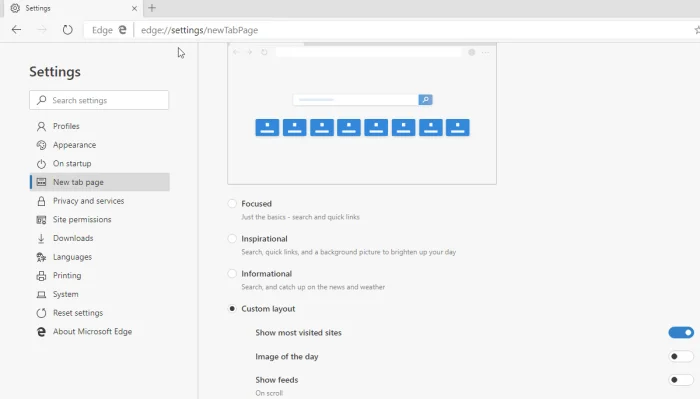Close the Settings tab

[134, 8]
